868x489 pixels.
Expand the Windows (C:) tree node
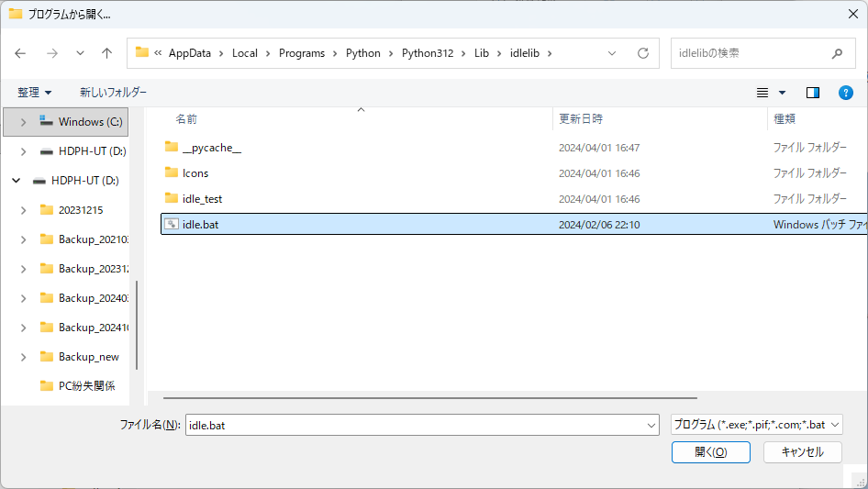pyautogui.click(x=23, y=122)
